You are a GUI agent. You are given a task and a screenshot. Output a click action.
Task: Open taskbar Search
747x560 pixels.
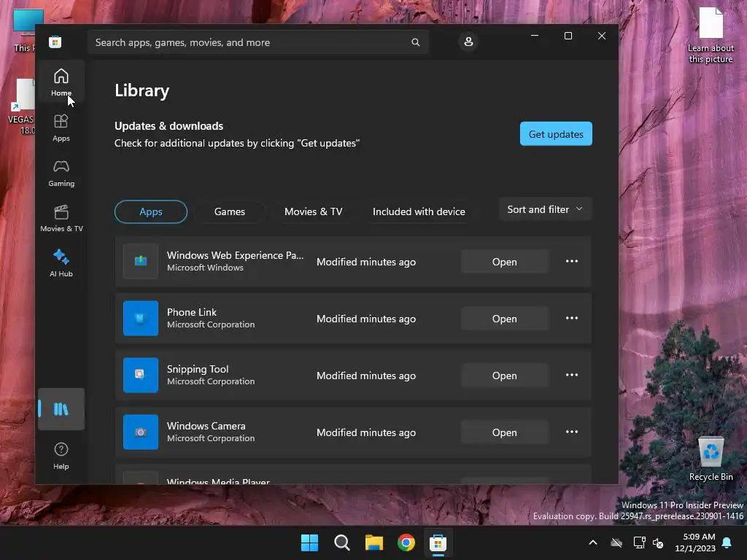click(342, 542)
